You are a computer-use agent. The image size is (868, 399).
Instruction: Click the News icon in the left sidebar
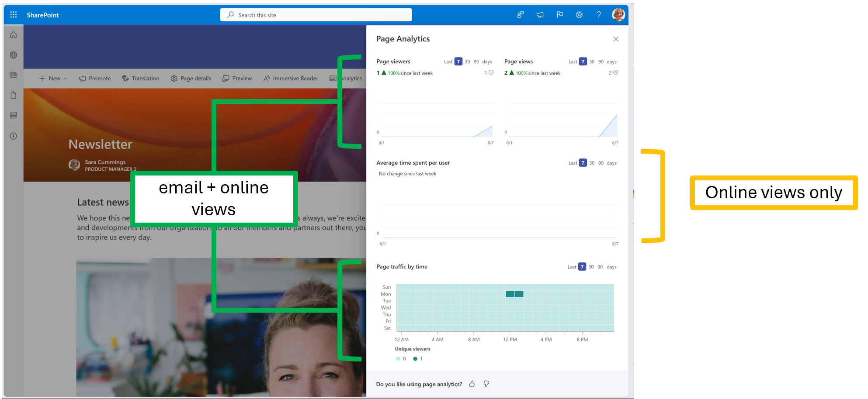[x=13, y=75]
